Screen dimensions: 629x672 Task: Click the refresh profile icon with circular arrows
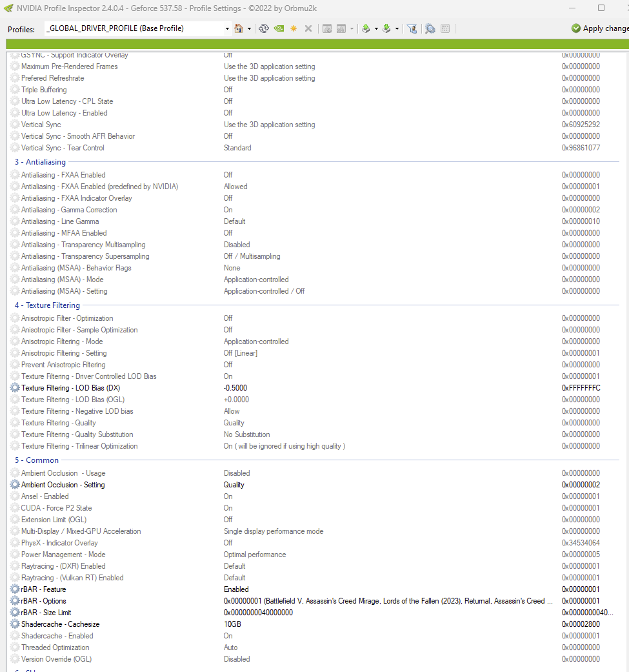click(x=264, y=28)
